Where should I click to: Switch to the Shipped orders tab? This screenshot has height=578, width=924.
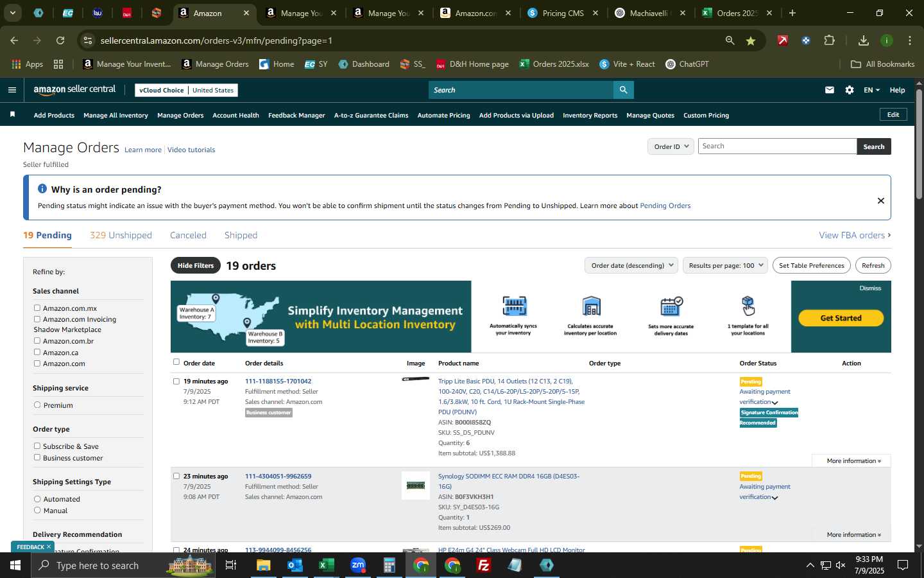[241, 235]
